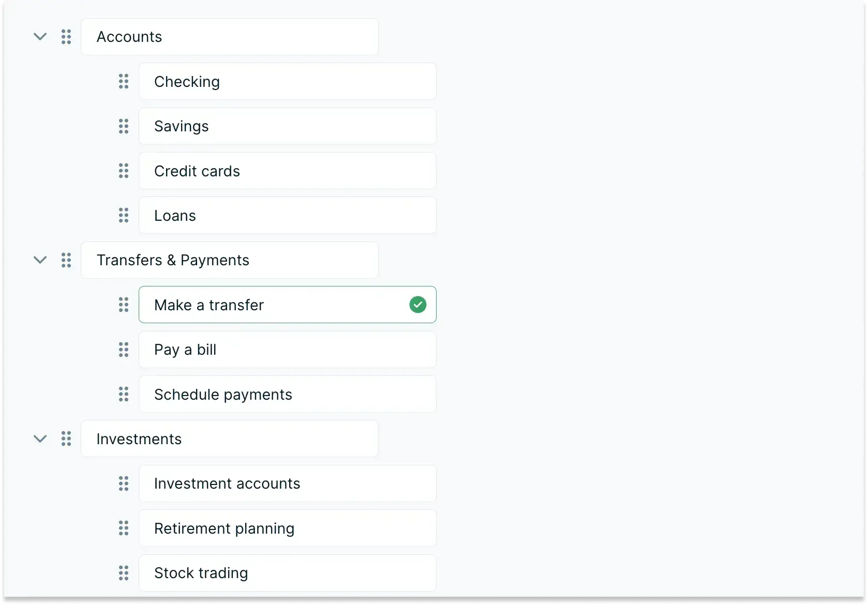The image size is (868, 605).
Task: Collapse the Transfers & Payments chevron
Action: coord(40,260)
